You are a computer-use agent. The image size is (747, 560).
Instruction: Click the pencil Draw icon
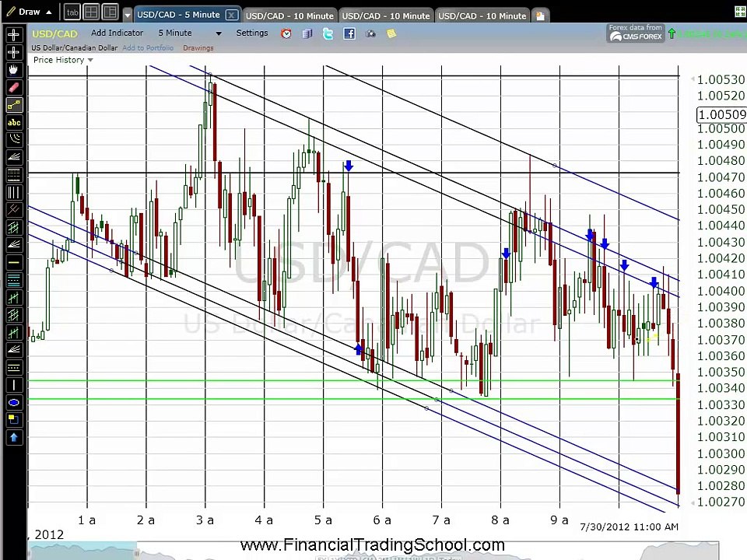point(11,12)
